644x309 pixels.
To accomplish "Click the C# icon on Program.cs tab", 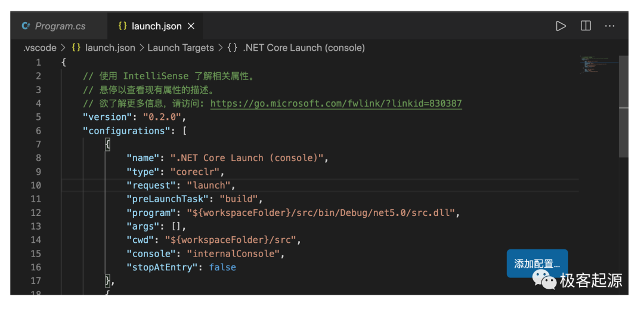I will (x=26, y=26).
